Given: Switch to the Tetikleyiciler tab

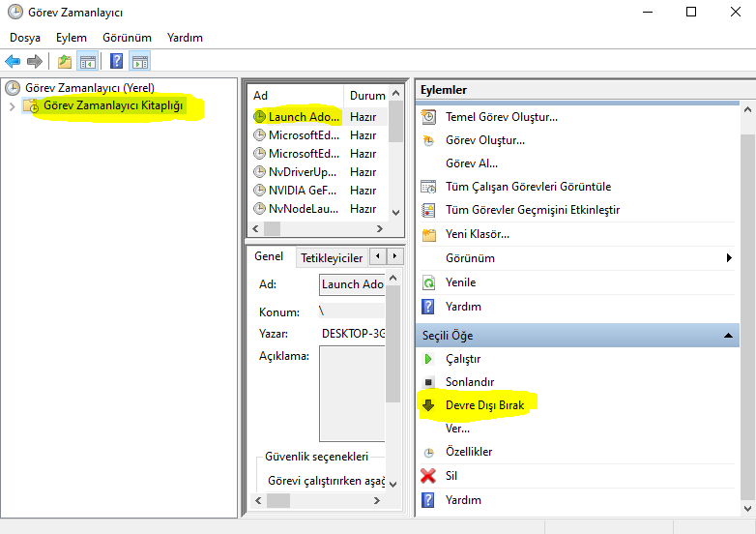Looking at the screenshot, I should (x=332, y=257).
